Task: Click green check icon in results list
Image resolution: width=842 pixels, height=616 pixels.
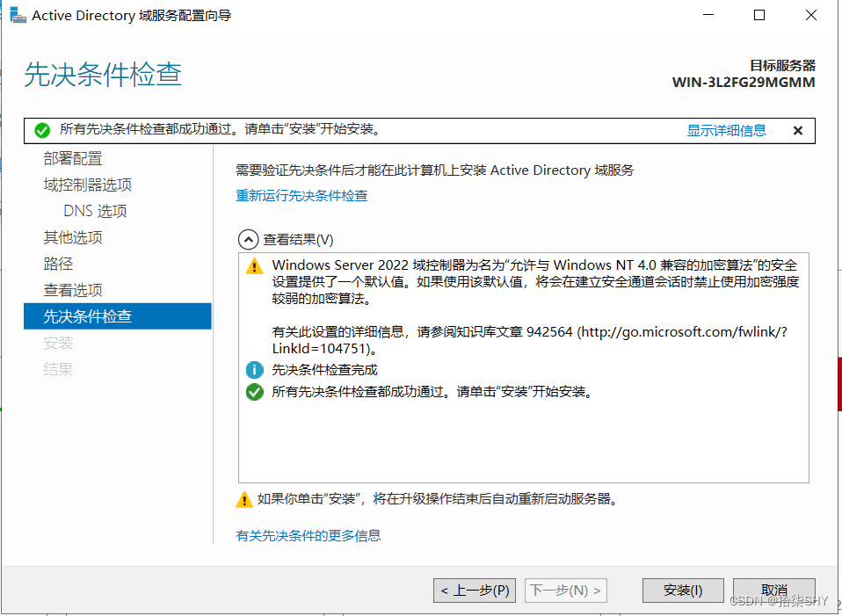Action: coord(255,392)
